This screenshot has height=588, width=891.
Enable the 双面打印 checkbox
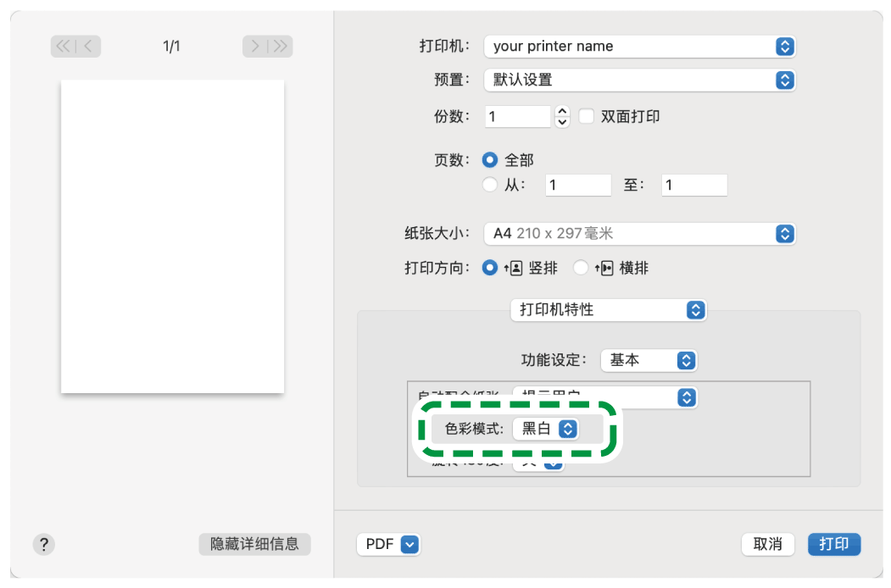click(x=587, y=116)
